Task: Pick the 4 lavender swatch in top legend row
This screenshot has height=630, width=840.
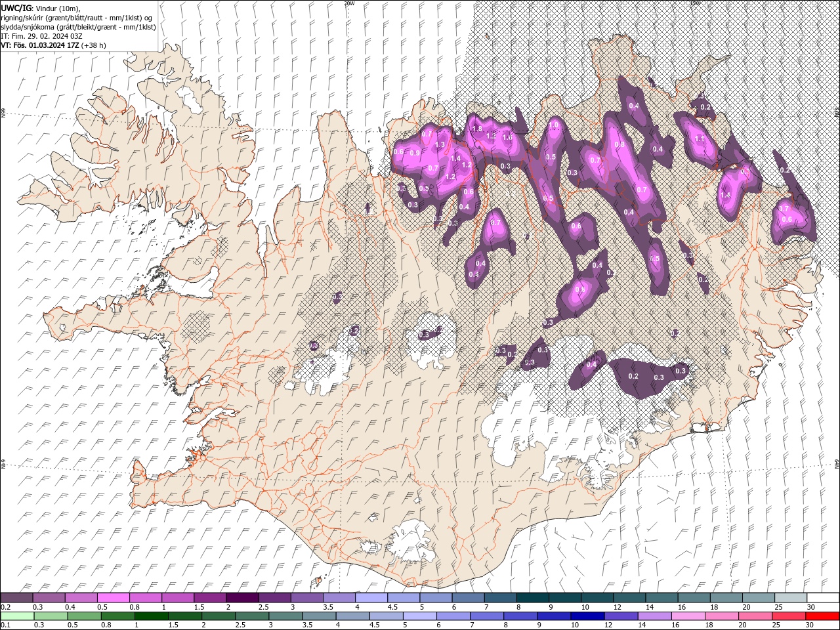Action: click(x=371, y=598)
